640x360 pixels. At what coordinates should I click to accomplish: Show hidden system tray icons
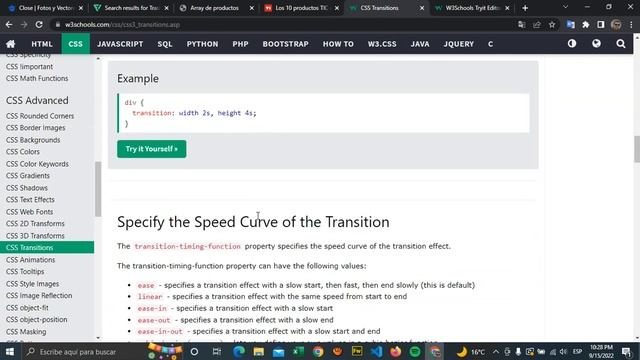coord(496,351)
